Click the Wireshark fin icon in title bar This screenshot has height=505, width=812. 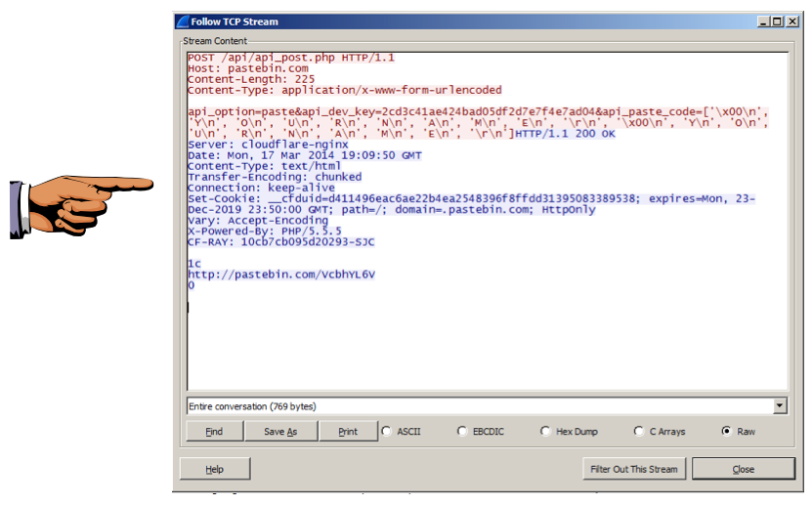coord(183,21)
